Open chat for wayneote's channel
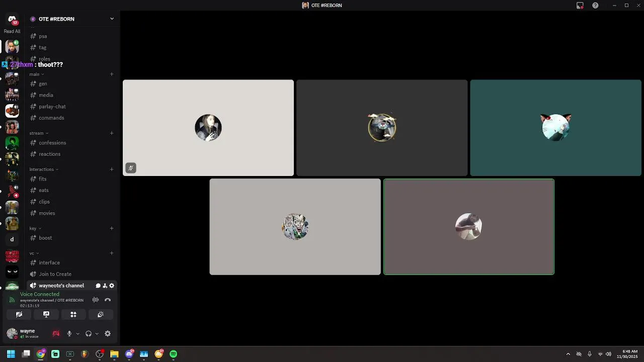The width and height of the screenshot is (644, 362). [x=98, y=286]
